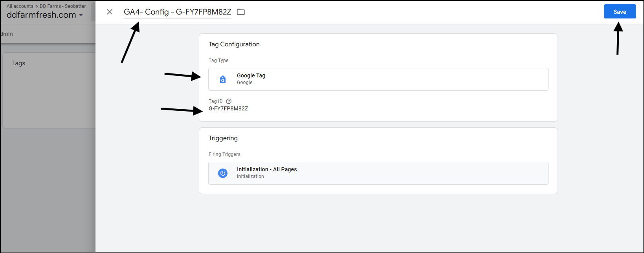Image resolution: width=644 pixels, height=253 pixels.
Task: Edit the tag name GA4- Config field
Action: click(x=178, y=12)
